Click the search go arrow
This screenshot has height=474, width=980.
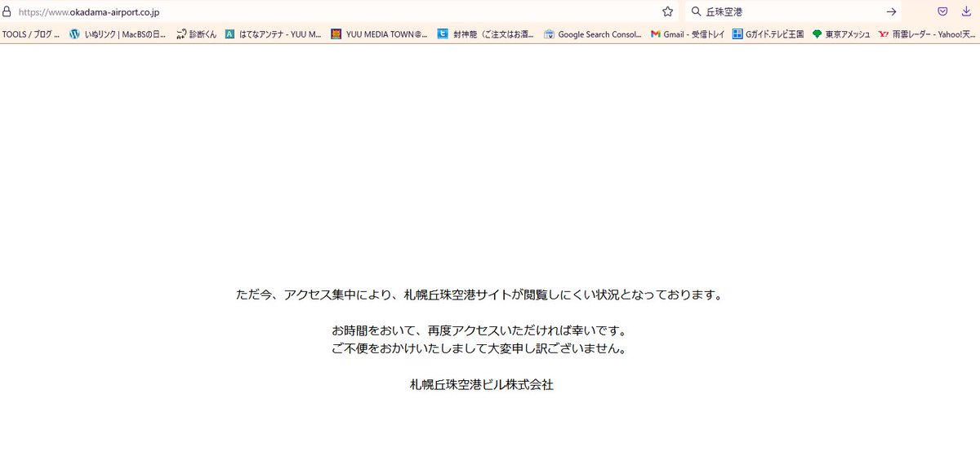891,11
